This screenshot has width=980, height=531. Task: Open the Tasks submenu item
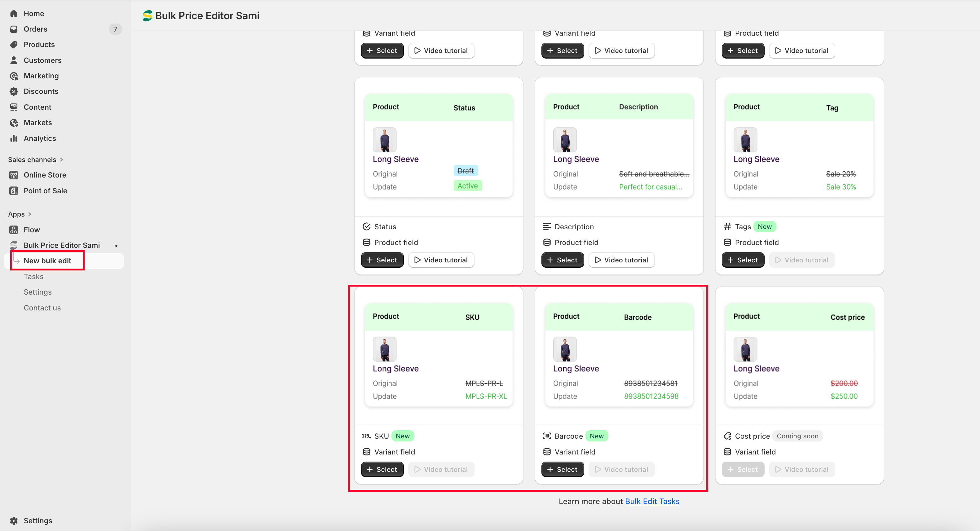coord(33,277)
